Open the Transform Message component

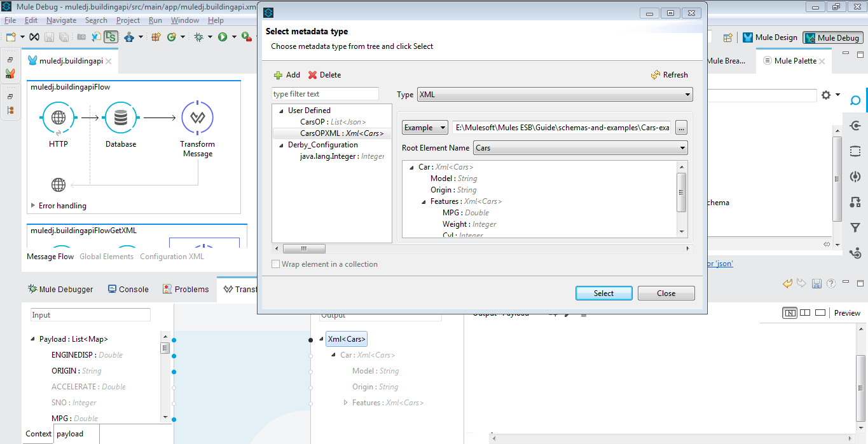(197, 118)
